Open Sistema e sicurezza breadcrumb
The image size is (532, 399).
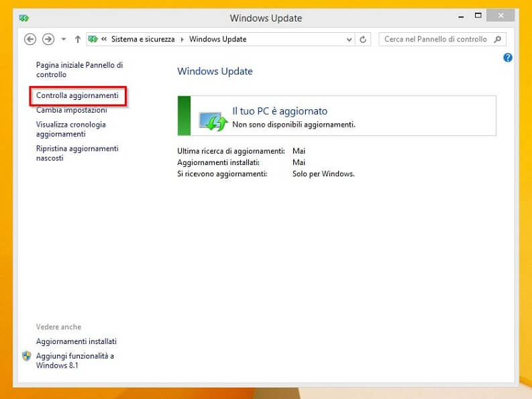pyautogui.click(x=143, y=39)
